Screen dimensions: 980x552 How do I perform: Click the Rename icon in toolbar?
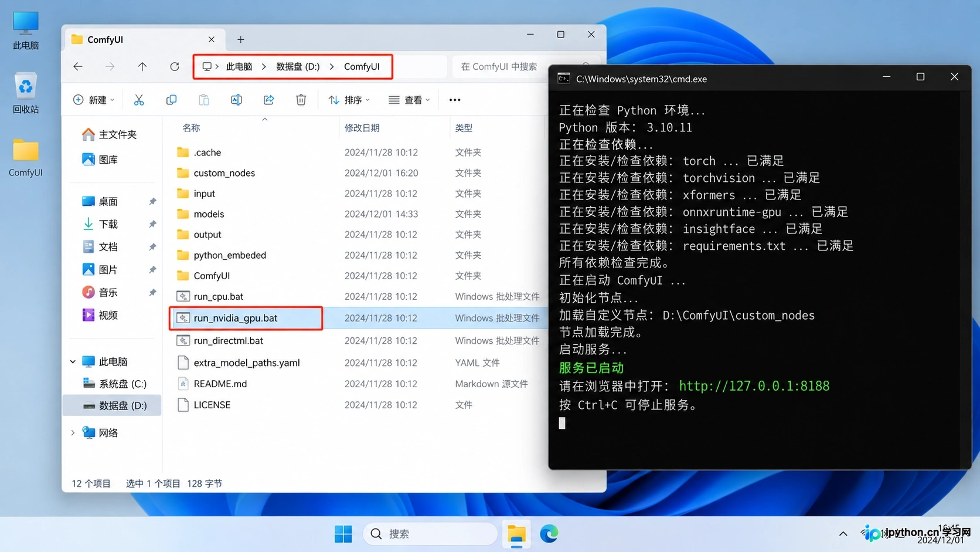[236, 100]
